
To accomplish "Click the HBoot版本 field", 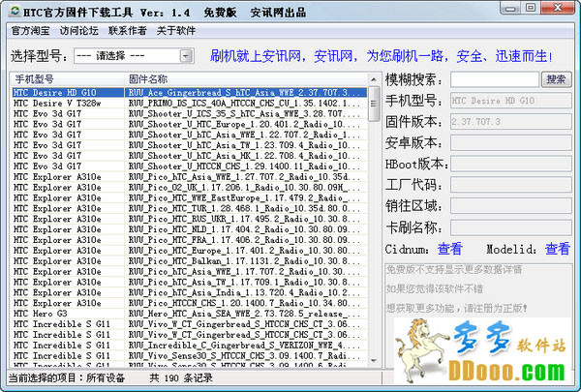I will pos(510,164).
